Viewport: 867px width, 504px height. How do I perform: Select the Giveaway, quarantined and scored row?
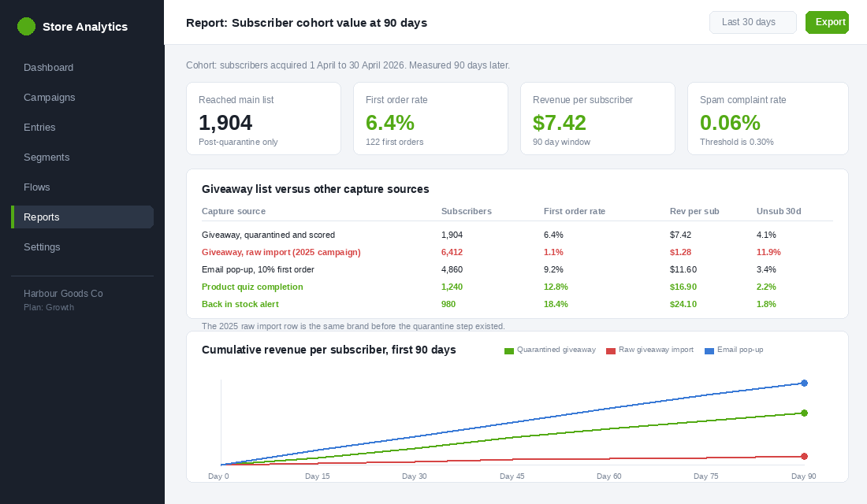[x=517, y=235]
